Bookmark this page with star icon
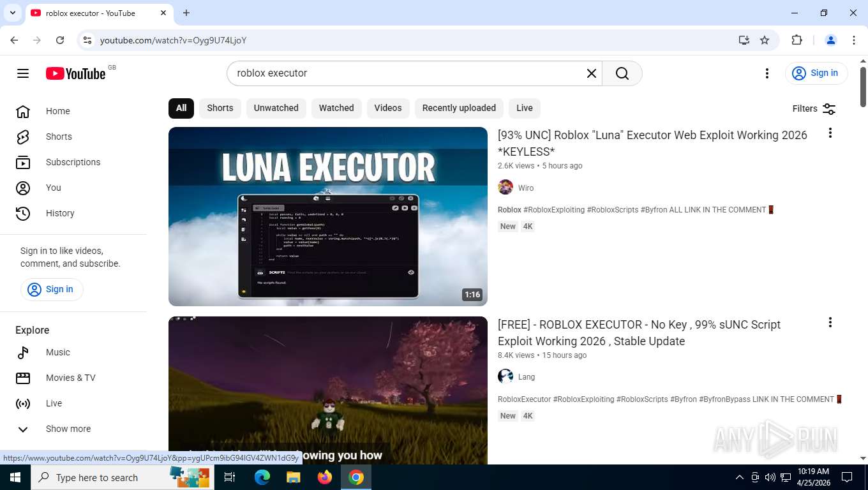This screenshot has height=490, width=868. point(765,40)
